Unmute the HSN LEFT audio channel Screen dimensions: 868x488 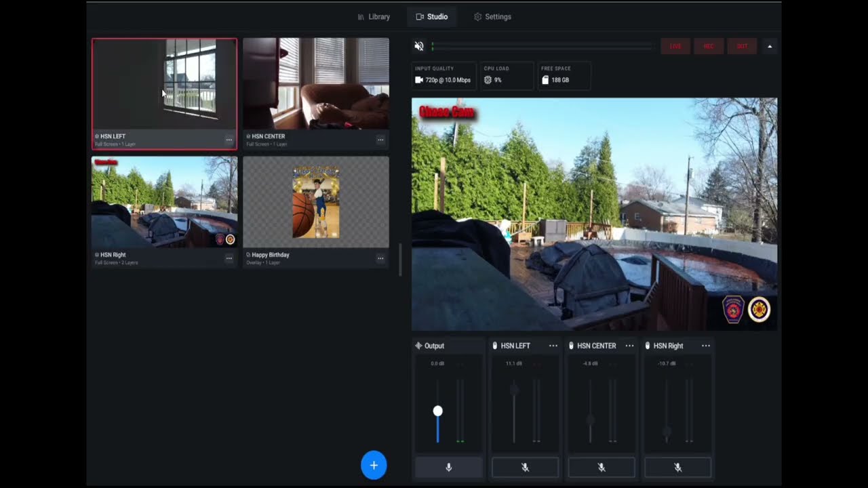(525, 467)
